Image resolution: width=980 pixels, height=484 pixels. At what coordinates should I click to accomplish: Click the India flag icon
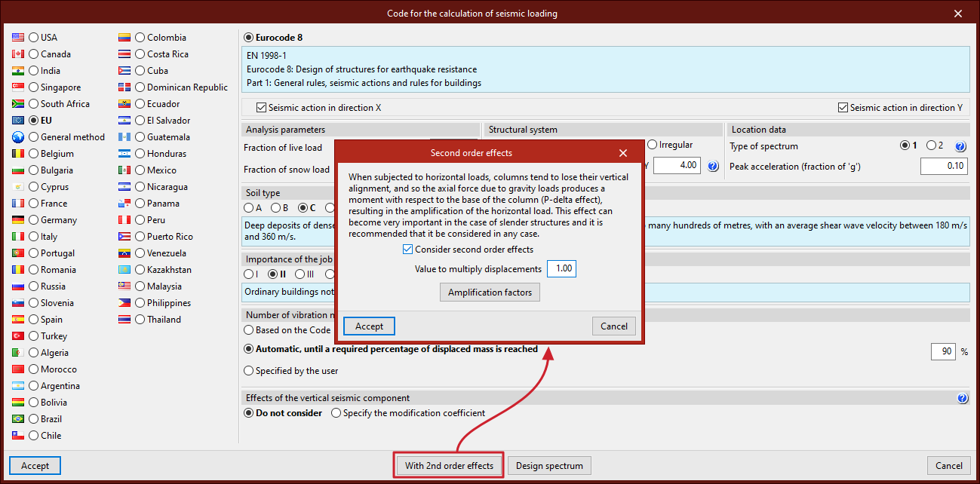click(18, 71)
